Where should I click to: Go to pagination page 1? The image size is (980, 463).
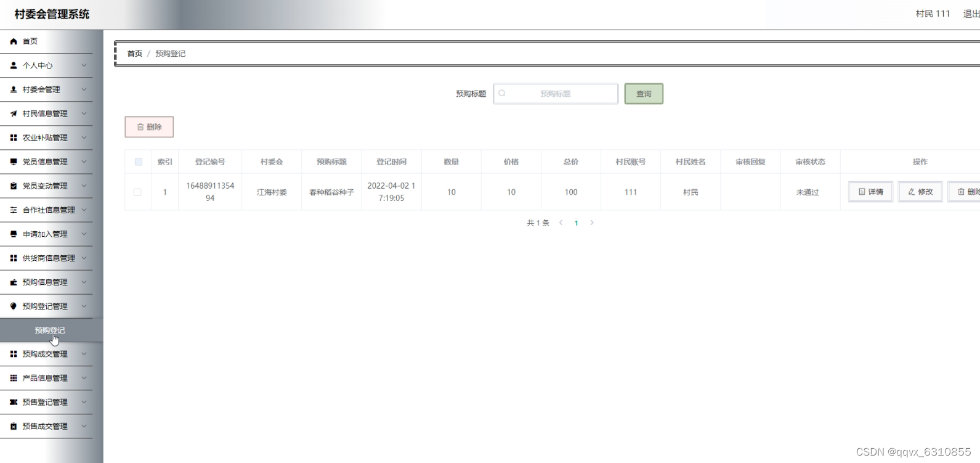tap(576, 223)
